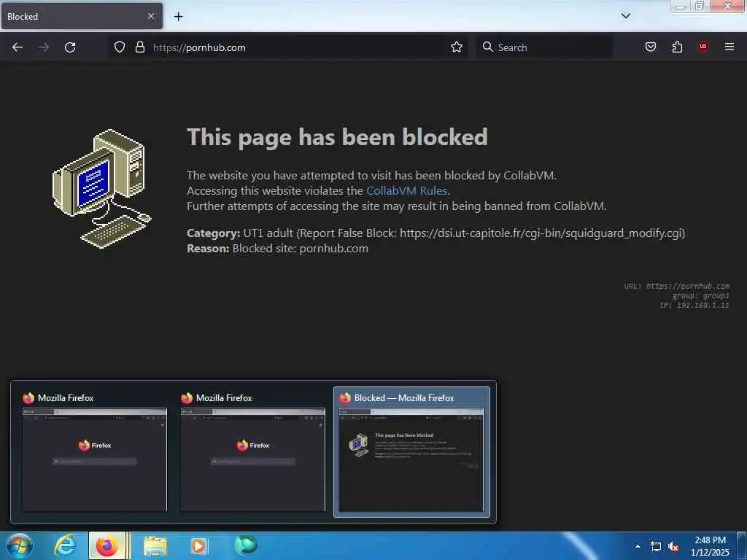This screenshot has height=560, width=747.
Task: Click the Blocked site: pornhub.com reason text
Action: click(300, 249)
